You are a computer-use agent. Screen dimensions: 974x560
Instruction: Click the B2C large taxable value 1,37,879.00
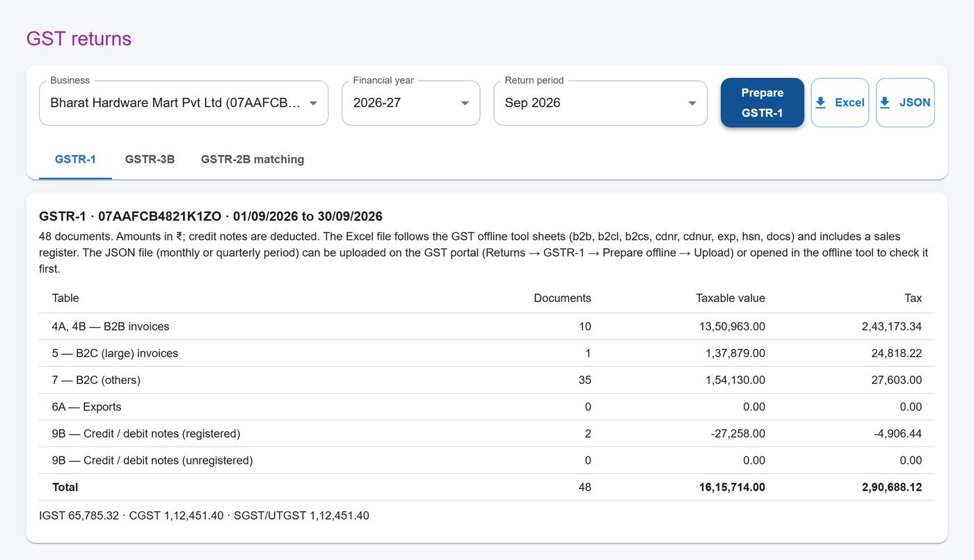click(x=735, y=353)
